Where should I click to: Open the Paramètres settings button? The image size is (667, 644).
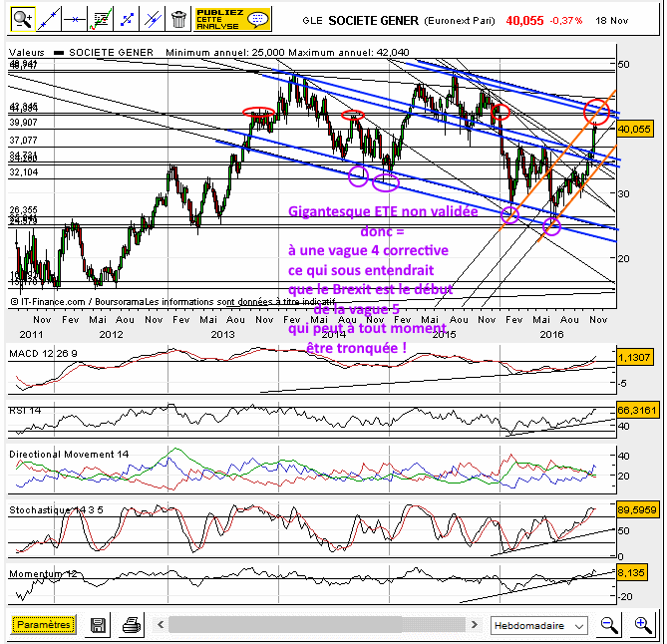point(44,625)
